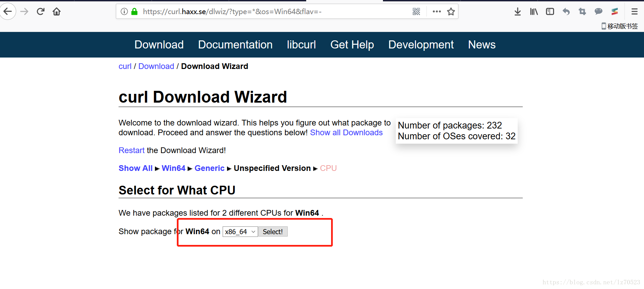Expand the x86_64 CPU dropdown
This screenshot has width=644, height=289.
pyautogui.click(x=240, y=231)
